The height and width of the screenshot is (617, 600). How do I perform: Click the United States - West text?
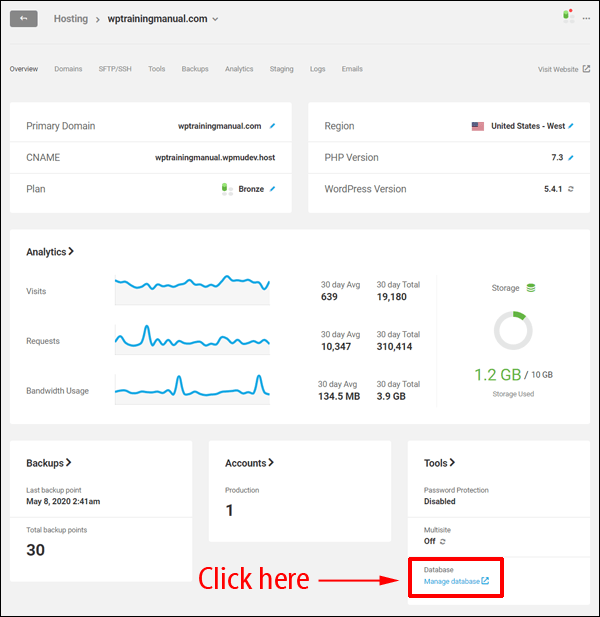[528, 126]
